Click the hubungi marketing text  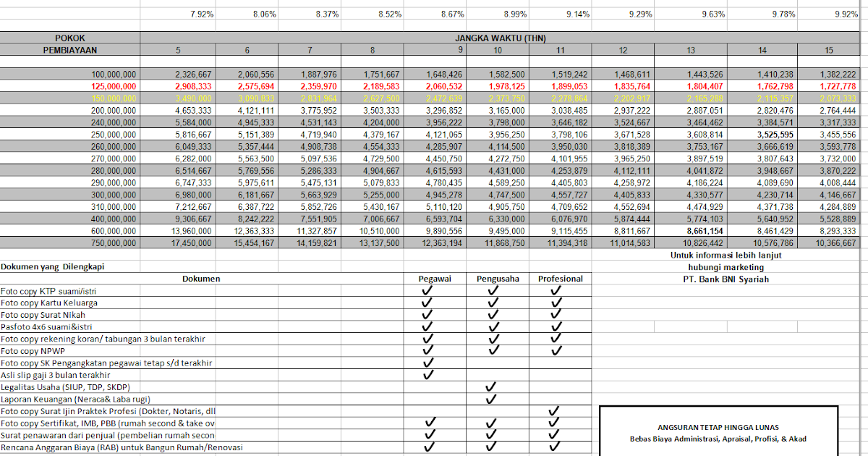[726, 266]
